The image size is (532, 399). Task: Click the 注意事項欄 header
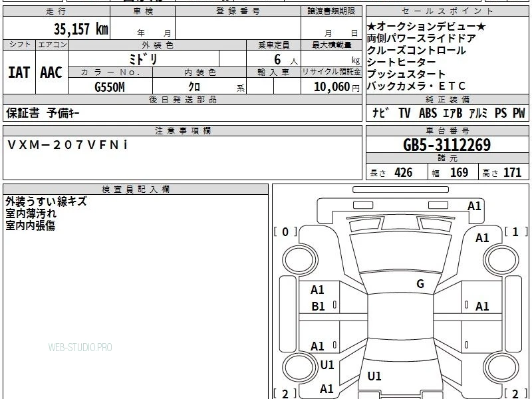[x=182, y=130]
